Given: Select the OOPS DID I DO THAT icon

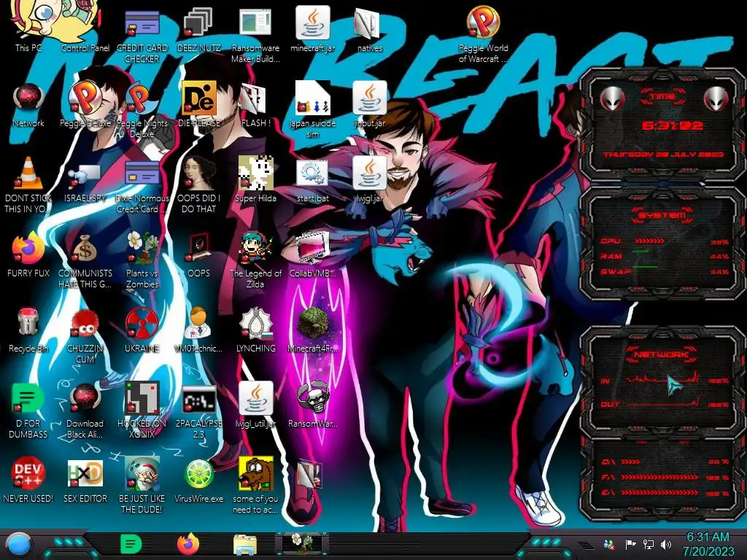Looking at the screenshot, I should pos(198,184).
